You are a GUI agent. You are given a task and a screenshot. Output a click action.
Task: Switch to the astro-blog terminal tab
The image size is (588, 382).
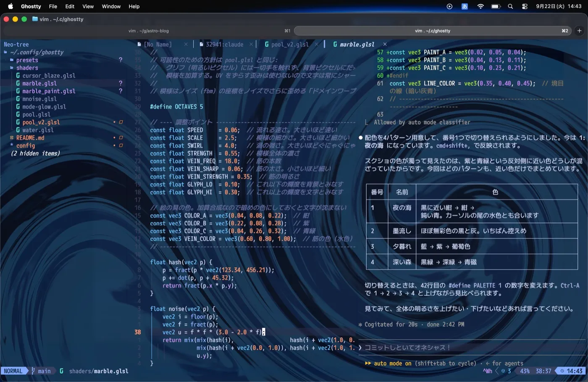(148, 31)
